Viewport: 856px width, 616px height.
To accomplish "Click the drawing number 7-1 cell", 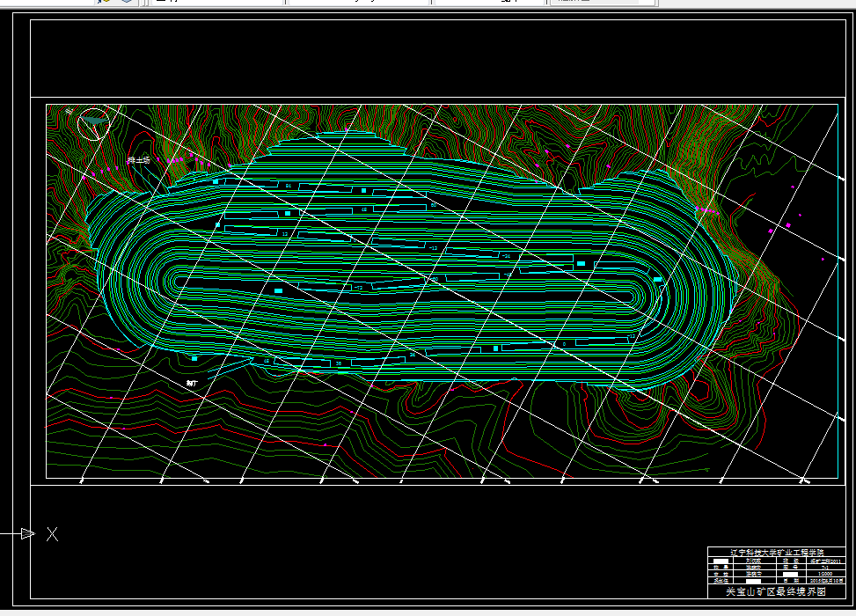I will pos(826,567).
